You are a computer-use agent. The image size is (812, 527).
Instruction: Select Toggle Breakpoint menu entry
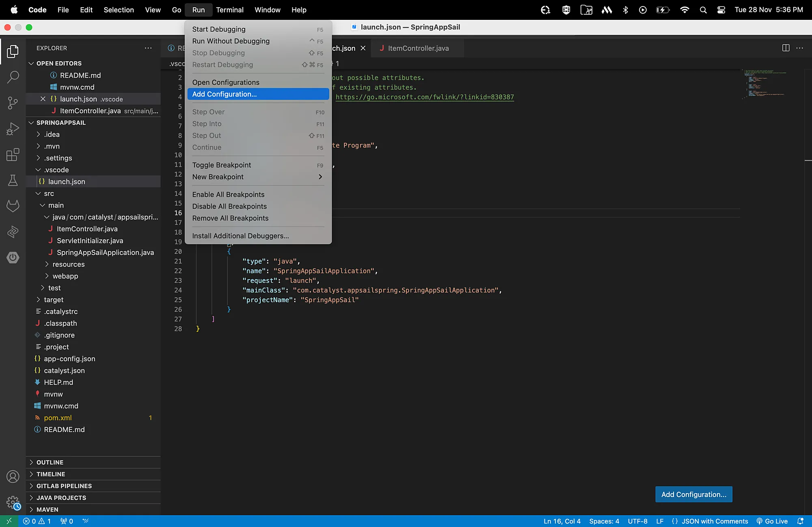[x=258, y=165]
